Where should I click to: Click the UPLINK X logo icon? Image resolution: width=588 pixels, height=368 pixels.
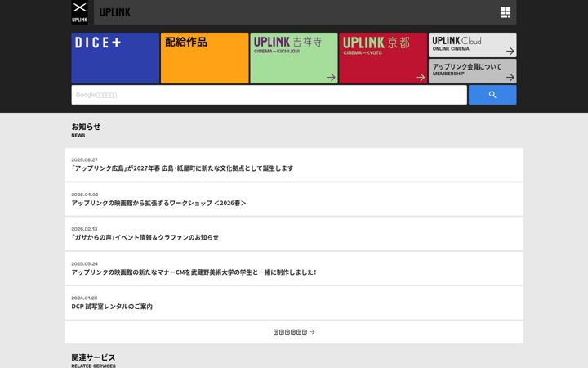[79, 12]
